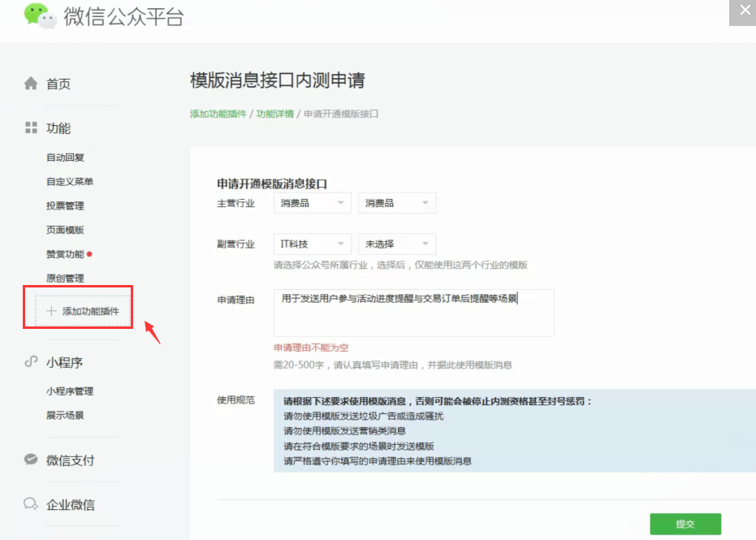Viewport: 756px width, 540px height.
Task: Open 副营行业 dropdown showing IT科技
Action: tap(313, 244)
